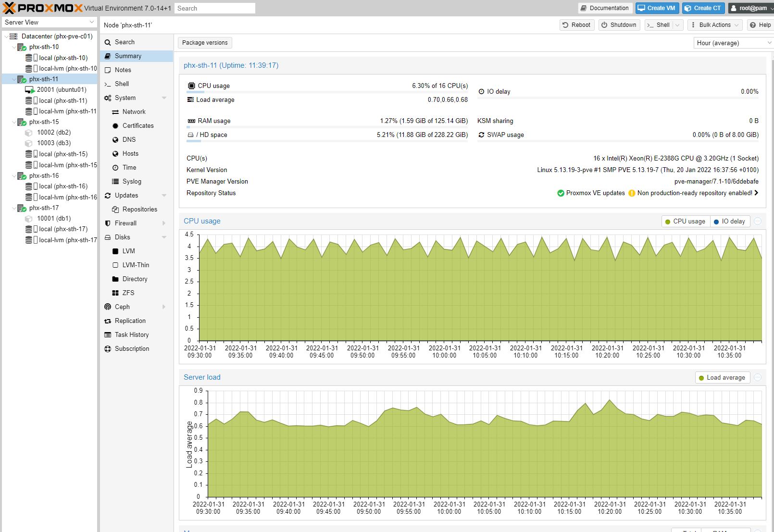Select the Certificates icon
This screenshot has height=532, width=774.
(x=115, y=125)
